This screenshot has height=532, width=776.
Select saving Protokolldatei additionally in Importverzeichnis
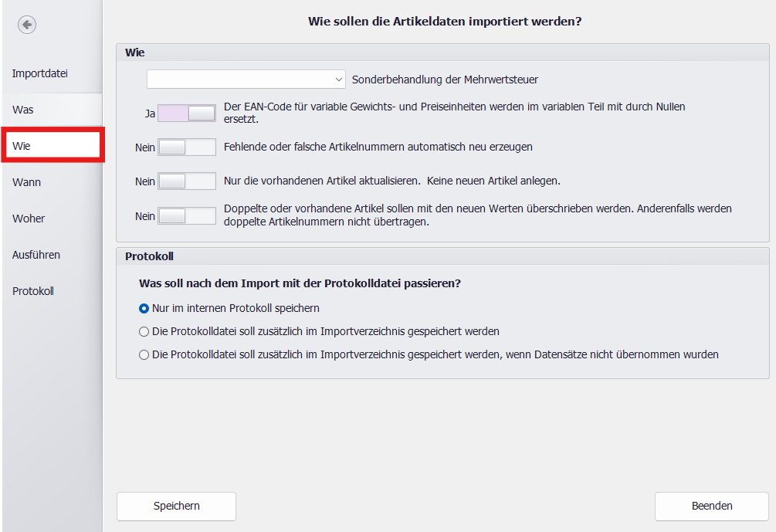[x=144, y=331]
